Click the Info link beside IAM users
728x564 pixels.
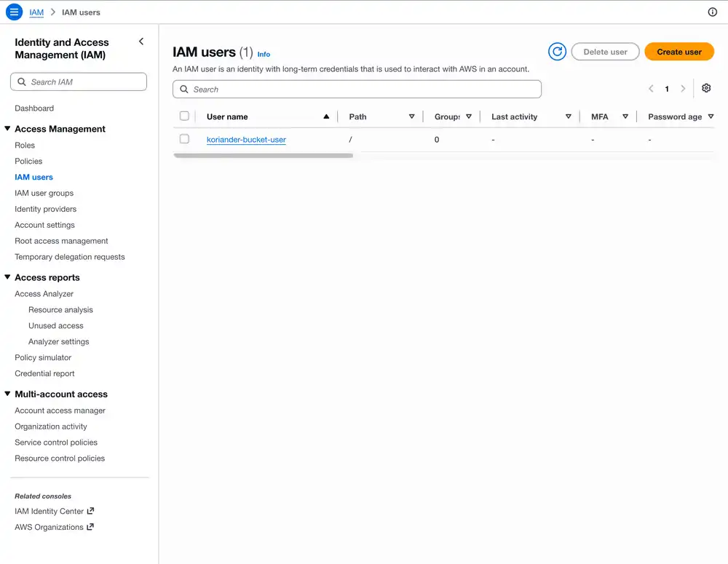(x=264, y=55)
